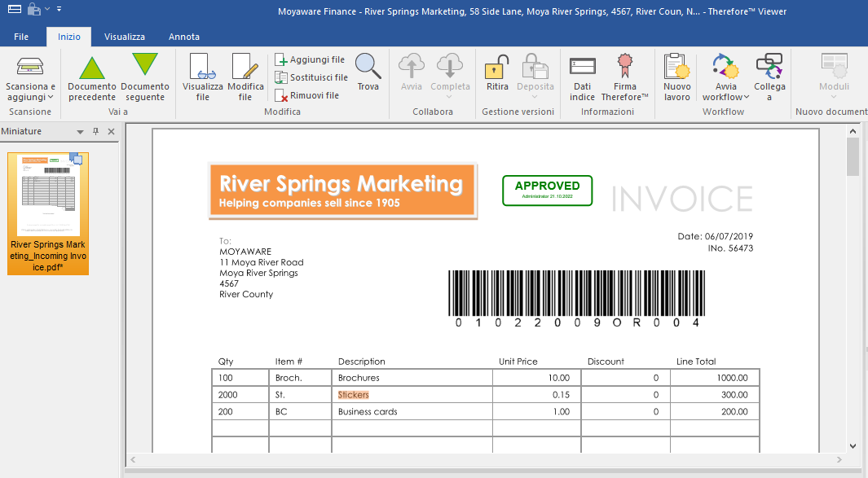868x478 pixels.
Task: Pin the Miniature panel
Action: (96, 132)
